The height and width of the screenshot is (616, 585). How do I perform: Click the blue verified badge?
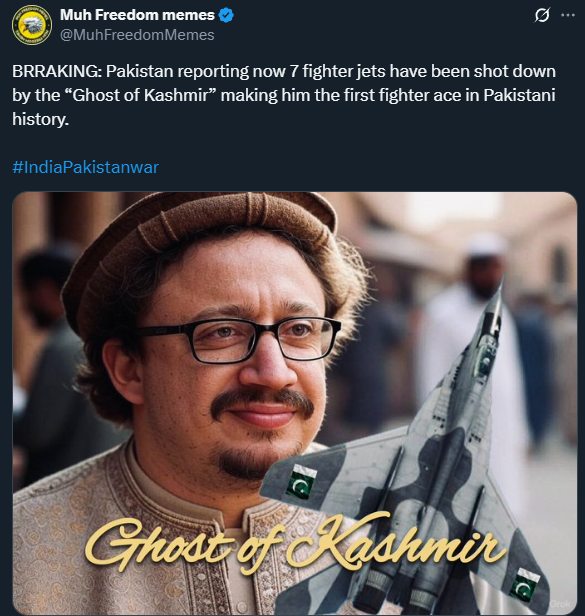point(226,15)
